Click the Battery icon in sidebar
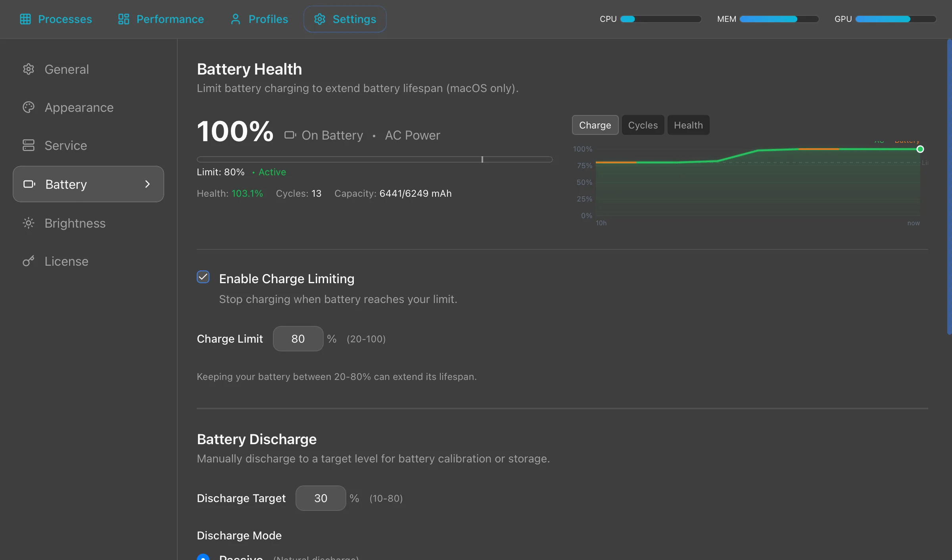This screenshot has width=952, height=560. tap(29, 184)
